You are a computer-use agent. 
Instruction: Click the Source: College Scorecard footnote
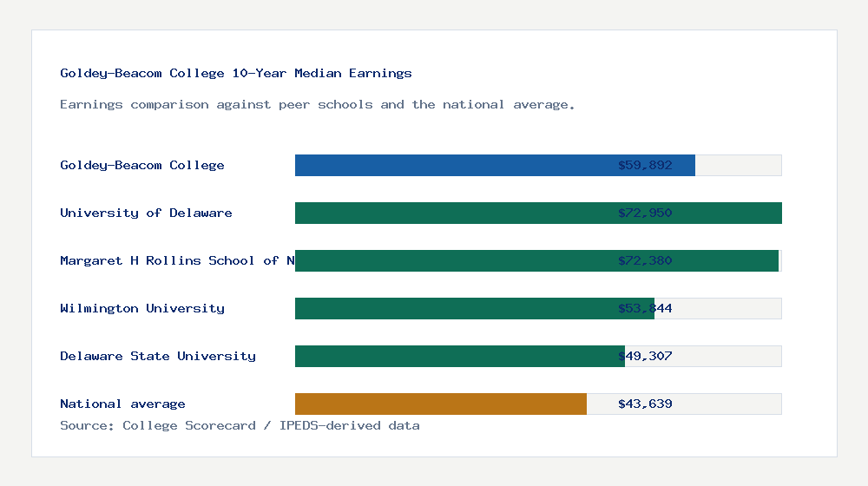[240, 425]
